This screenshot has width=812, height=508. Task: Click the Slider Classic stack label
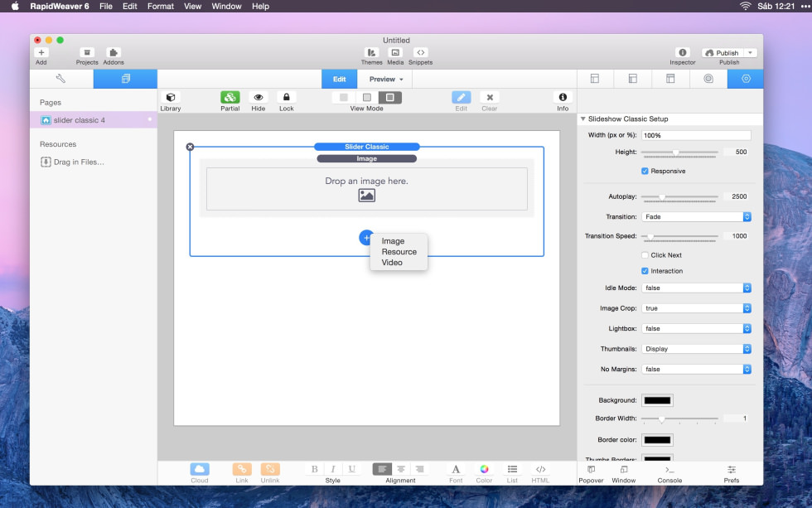366,147
